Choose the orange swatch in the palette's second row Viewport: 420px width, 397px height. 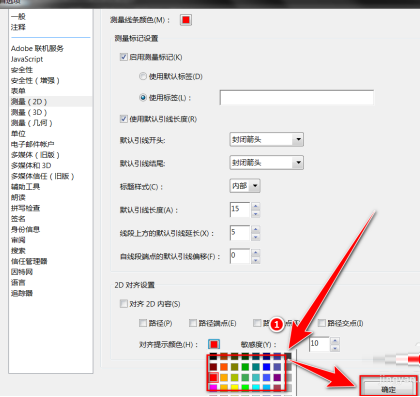[224, 367]
